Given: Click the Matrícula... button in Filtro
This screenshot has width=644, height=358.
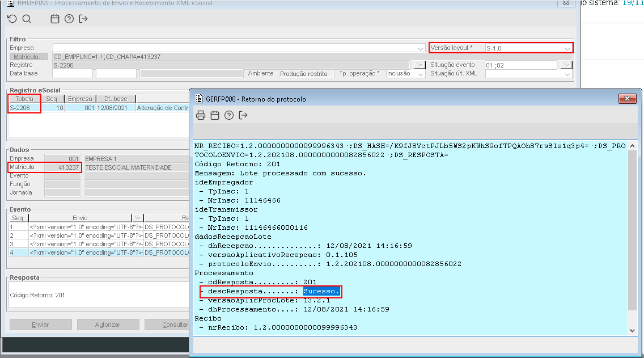Looking at the screenshot, I should click(29, 57).
